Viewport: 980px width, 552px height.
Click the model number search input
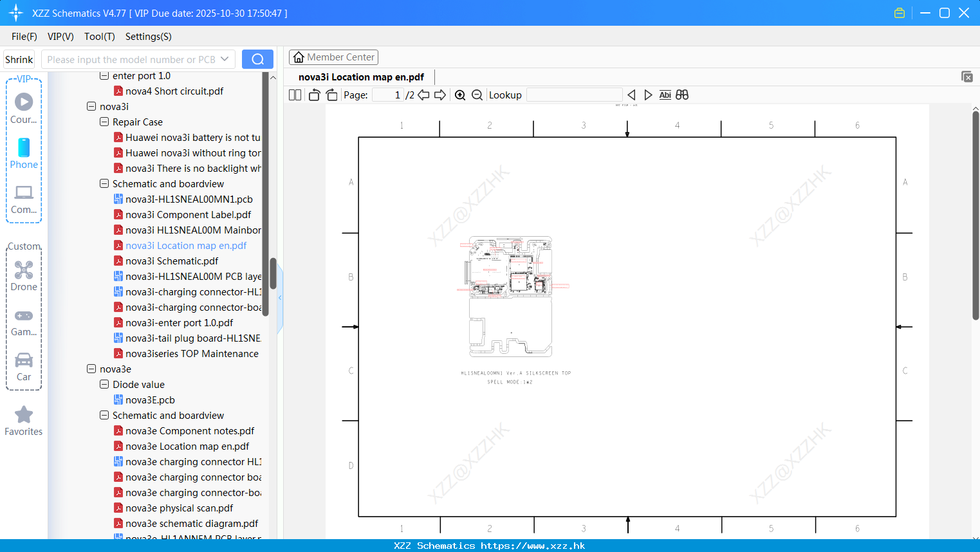(x=131, y=59)
